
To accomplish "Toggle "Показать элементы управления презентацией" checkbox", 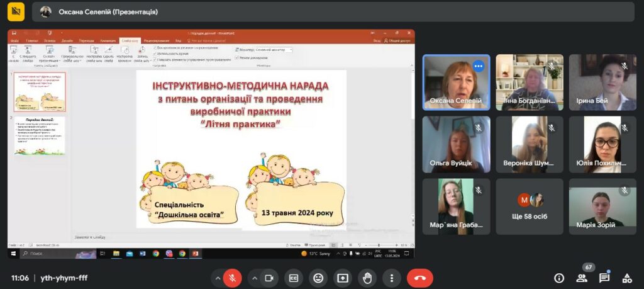I will point(155,60).
